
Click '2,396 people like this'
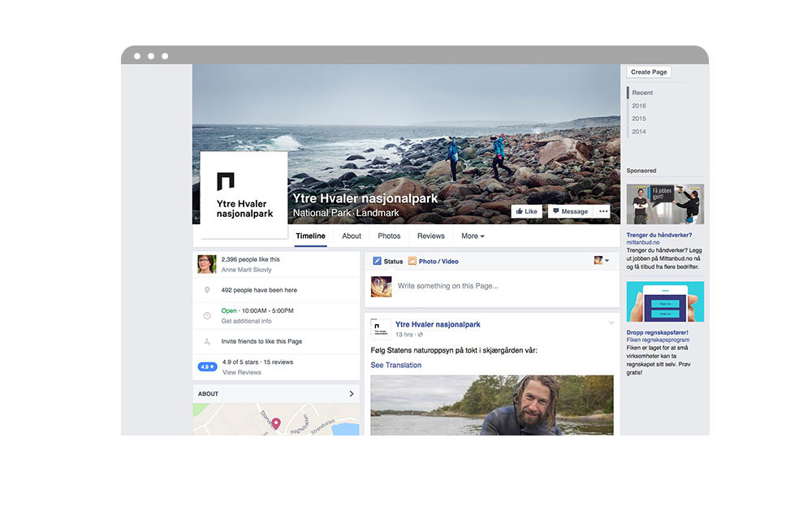click(250, 259)
